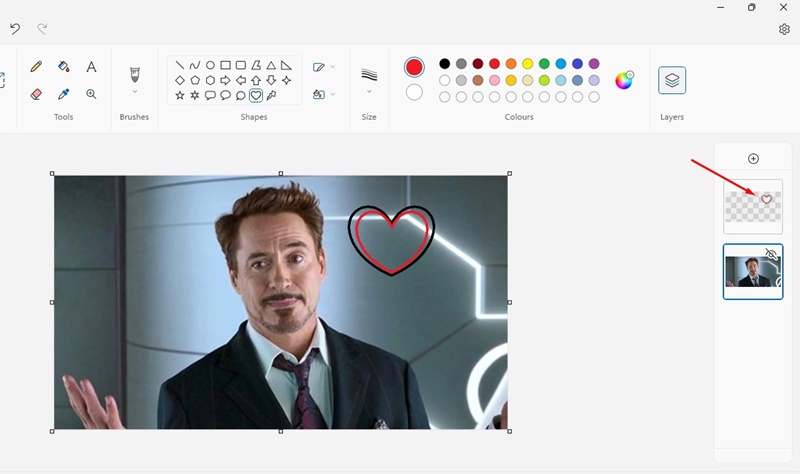Select Colour 1 red circle
This screenshot has width=800, height=474.
(x=414, y=67)
